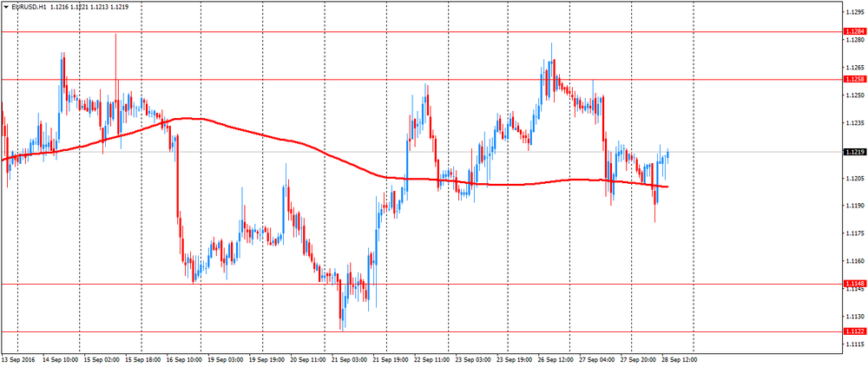Click the 23 Sep 19:00 time label

(x=515, y=359)
